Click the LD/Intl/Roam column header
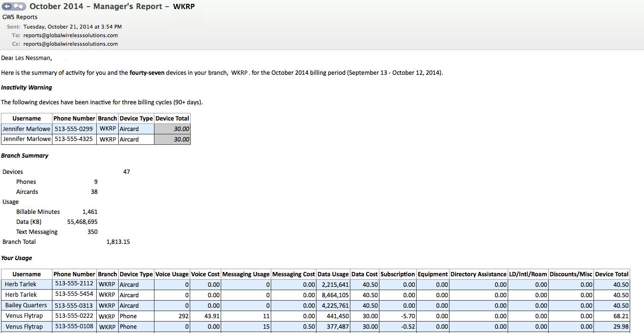 click(x=528, y=274)
